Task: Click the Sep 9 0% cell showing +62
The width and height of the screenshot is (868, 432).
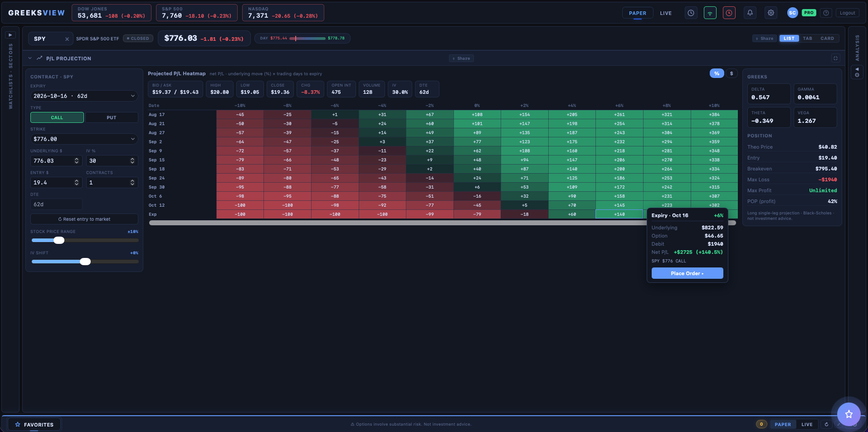Action: (x=477, y=151)
